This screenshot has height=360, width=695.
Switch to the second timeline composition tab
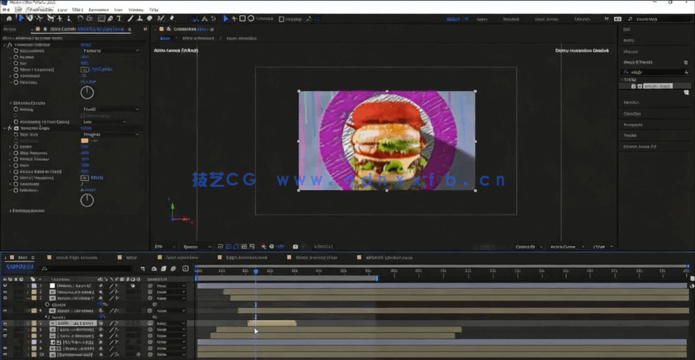pos(76,257)
